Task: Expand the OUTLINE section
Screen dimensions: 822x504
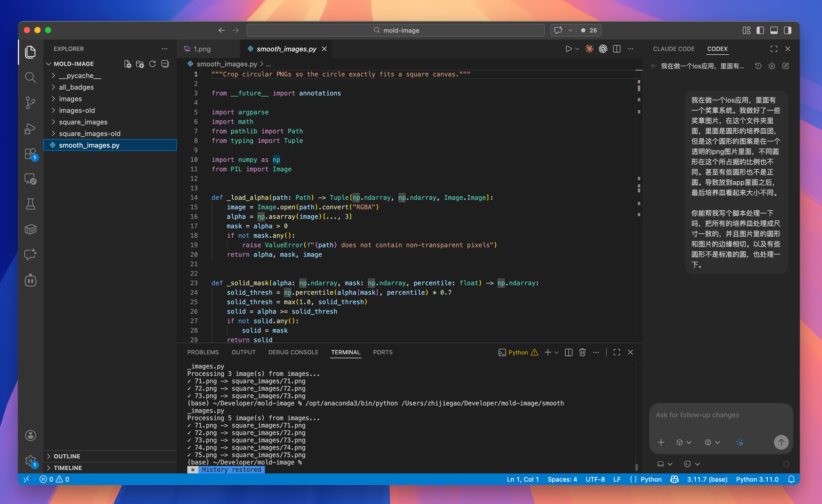Action: click(x=67, y=456)
